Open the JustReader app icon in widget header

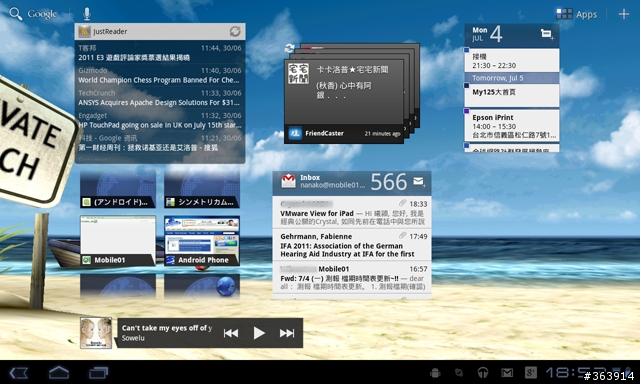tap(84, 31)
